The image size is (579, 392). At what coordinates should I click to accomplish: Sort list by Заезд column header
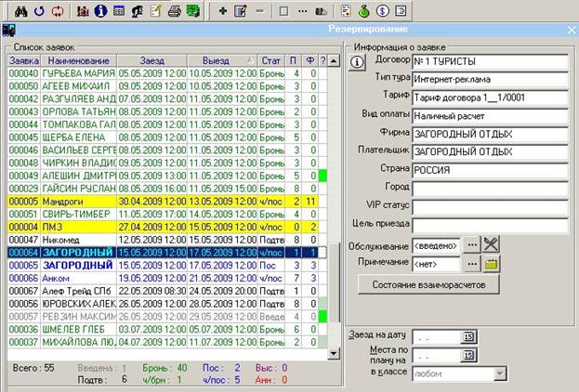[x=151, y=60]
